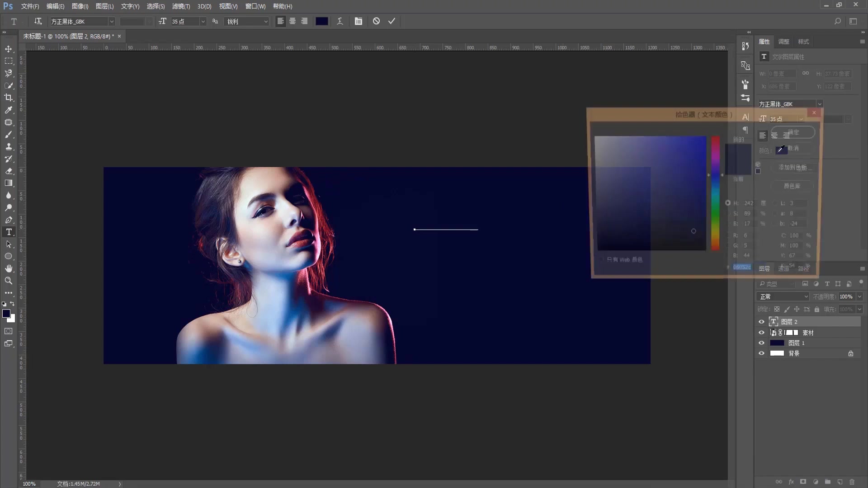Open the layer filter type dropdown
868x488 pixels.
pos(776,284)
